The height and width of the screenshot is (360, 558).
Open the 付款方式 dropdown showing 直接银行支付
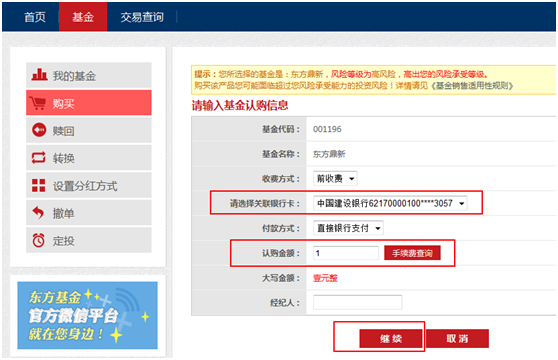[x=348, y=228]
